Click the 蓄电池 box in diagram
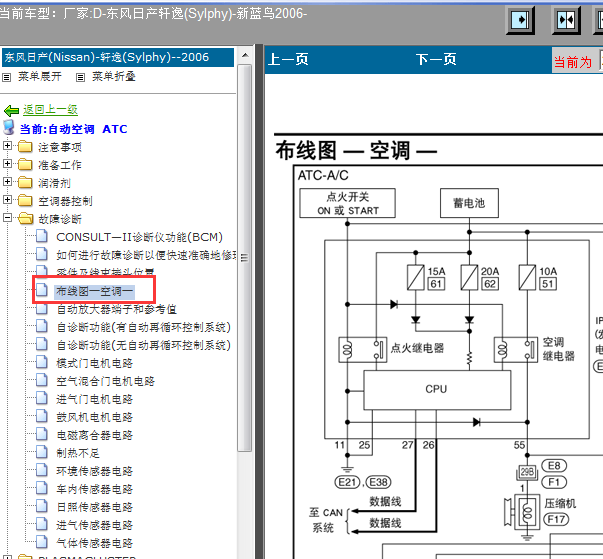603x559 pixels. [x=469, y=203]
